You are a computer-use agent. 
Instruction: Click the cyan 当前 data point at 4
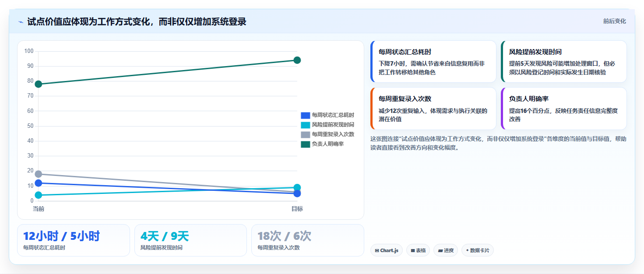(39, 195)
